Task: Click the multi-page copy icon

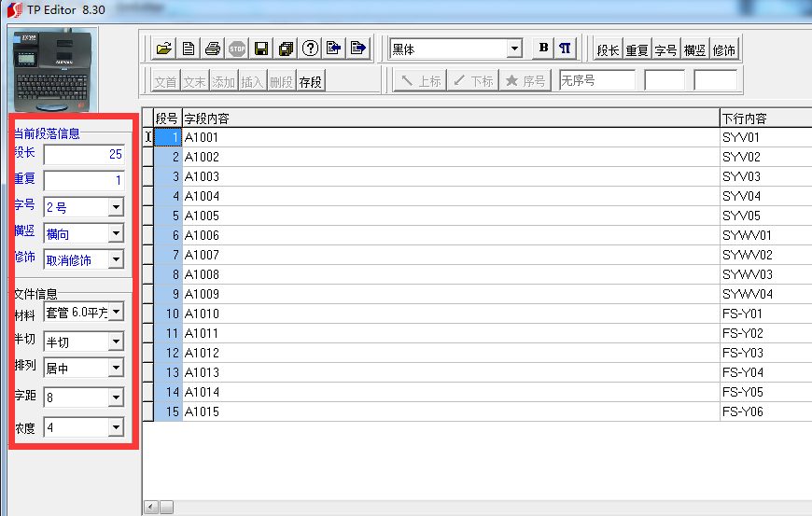Action: point(286,49)
